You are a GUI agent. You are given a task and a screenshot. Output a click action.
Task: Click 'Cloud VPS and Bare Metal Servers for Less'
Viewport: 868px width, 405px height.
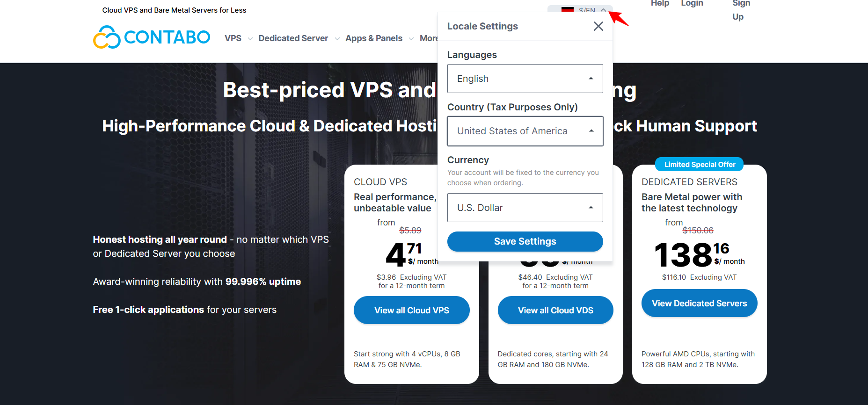pyautogui.click(x=174, y=10)
